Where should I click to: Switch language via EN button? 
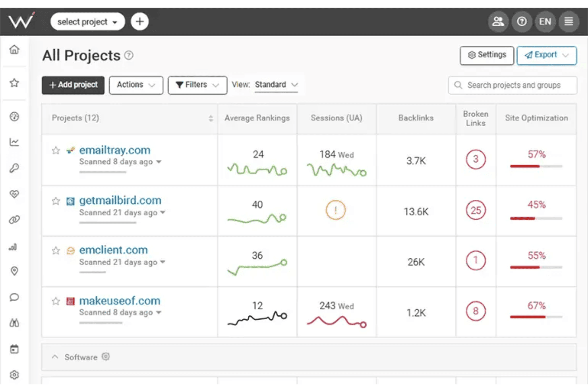pyautogui.click(x=545, y=21)
